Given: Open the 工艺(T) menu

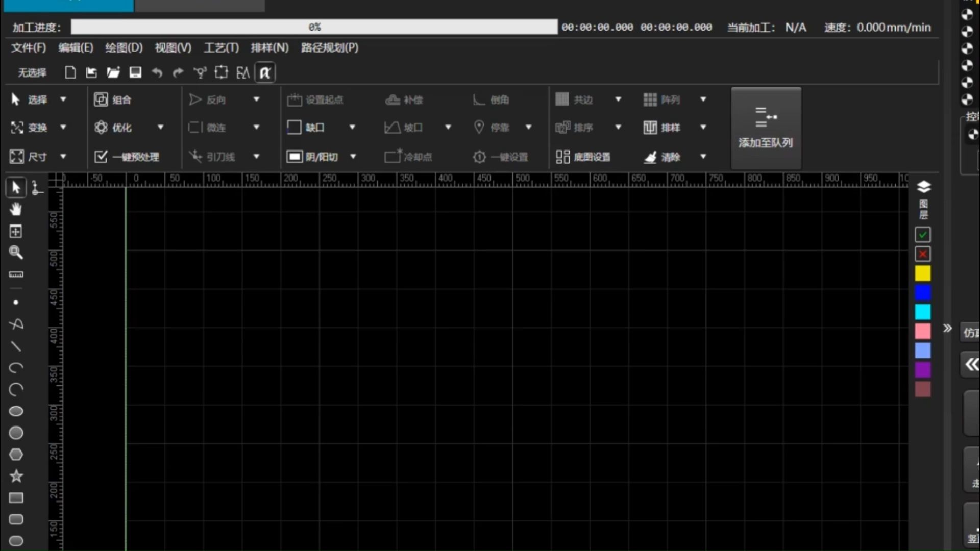Looking at the screenshot, I should click(x=221, y=47).
